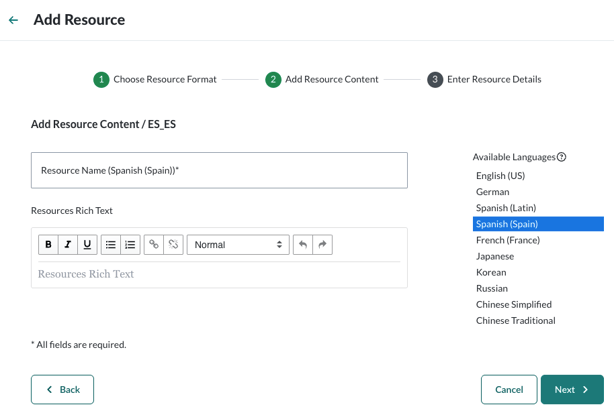Image resolution: width=614 pixels, height=415 pixels.
Task: Choose French (France) language
Action: 507,240
